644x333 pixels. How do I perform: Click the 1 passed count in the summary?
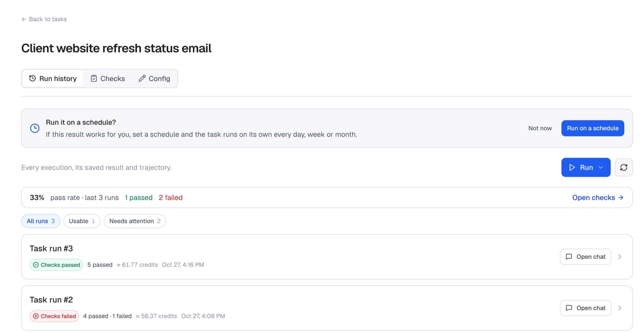coord(138,197)
